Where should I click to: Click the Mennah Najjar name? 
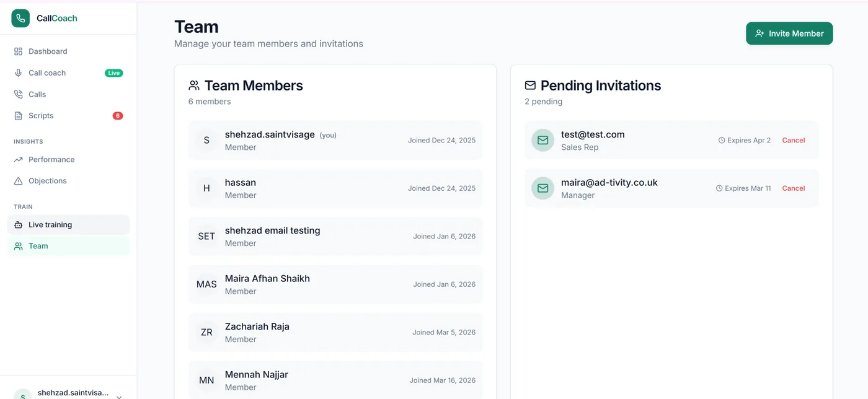coord(257,375)
